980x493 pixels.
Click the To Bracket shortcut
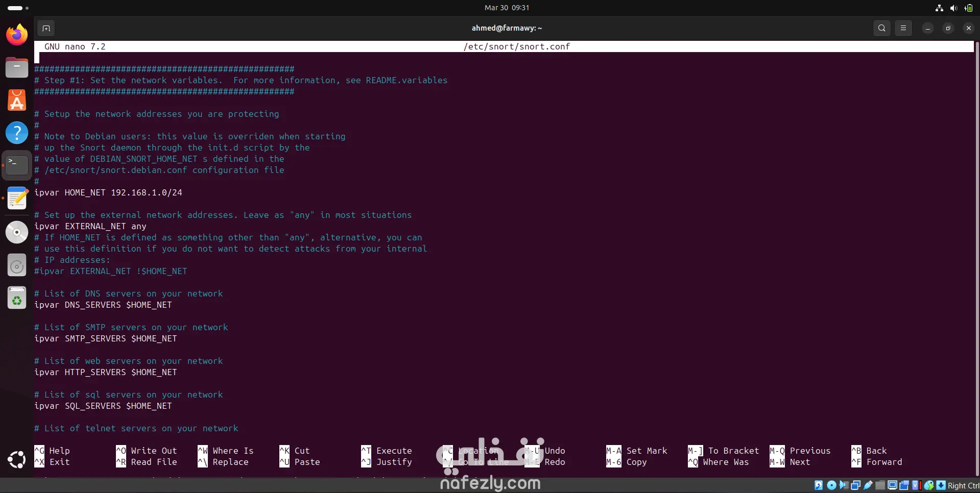click(x=724, y=451)
